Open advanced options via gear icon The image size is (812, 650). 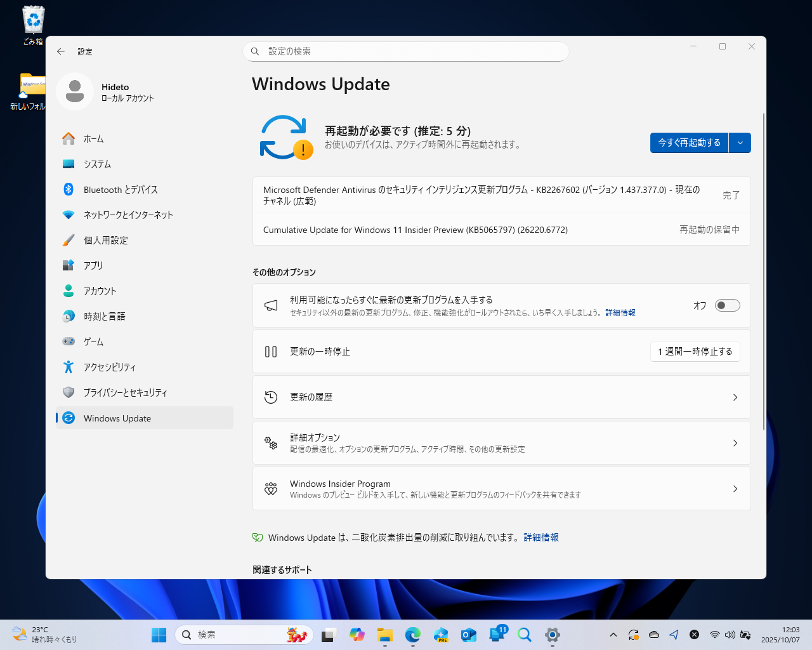(272, 442)
